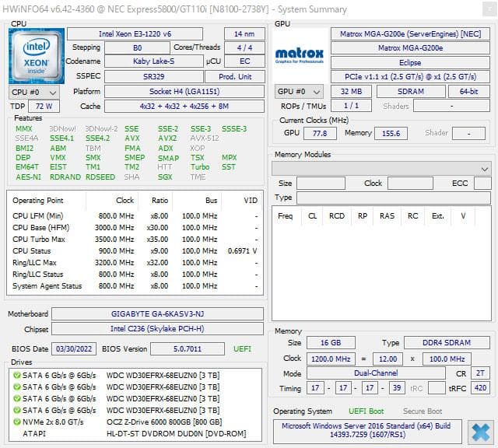
Task: Click the Ring/LLC Max row
Action: coord(135,263)
